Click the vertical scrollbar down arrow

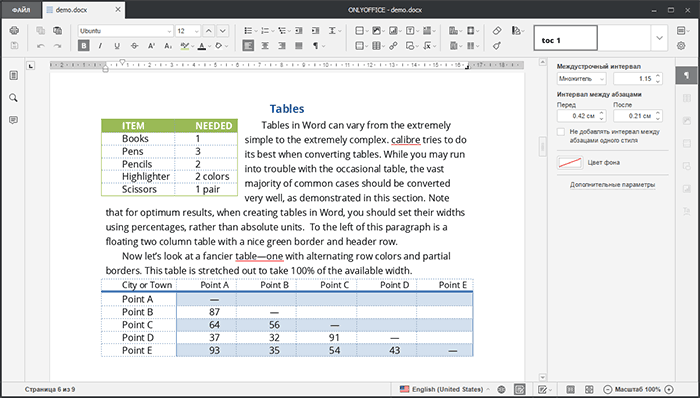coord(542,377)
